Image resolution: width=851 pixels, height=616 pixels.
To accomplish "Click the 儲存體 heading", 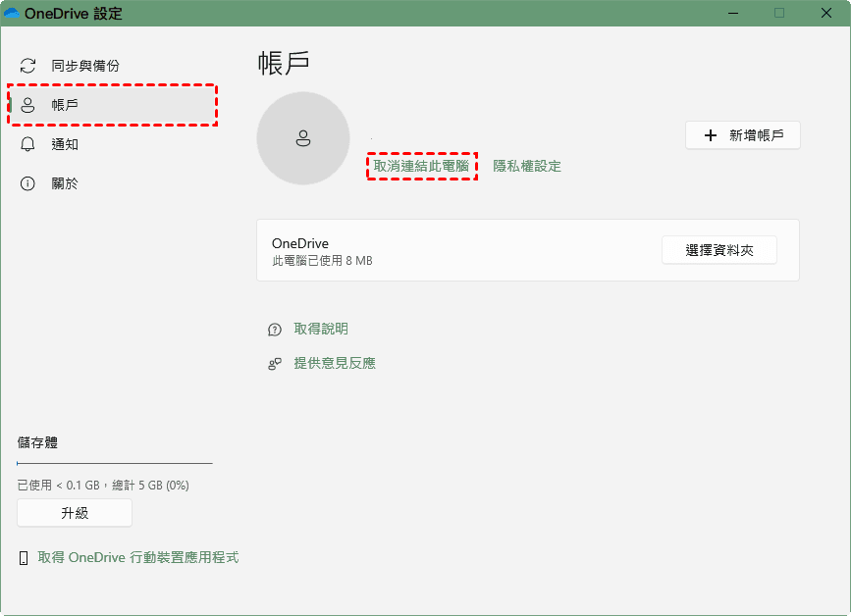I will coord(37,442).
